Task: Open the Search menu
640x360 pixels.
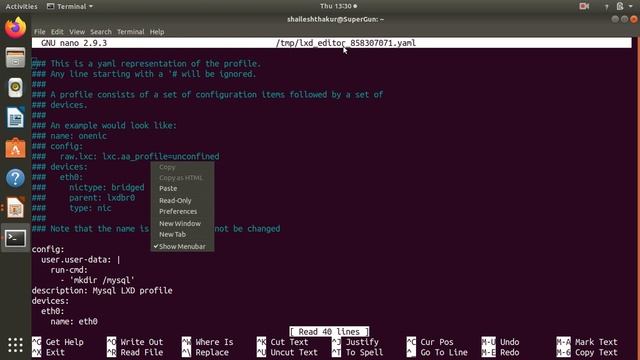Action: coord(100,31)
